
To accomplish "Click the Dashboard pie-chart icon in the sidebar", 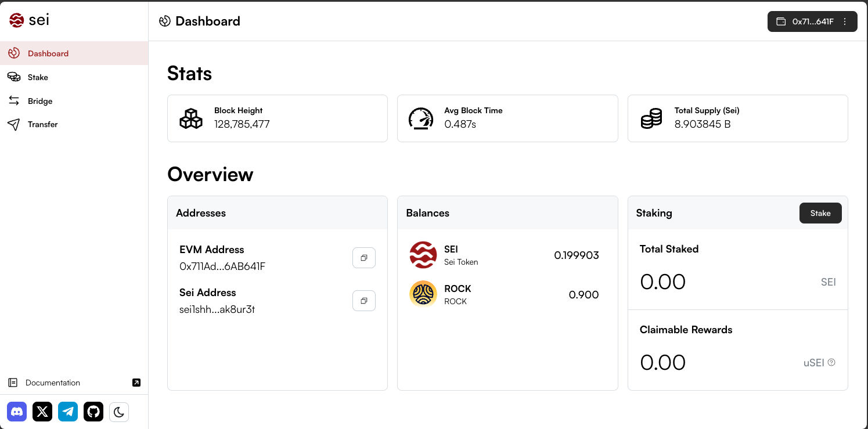I will (14, 53).
